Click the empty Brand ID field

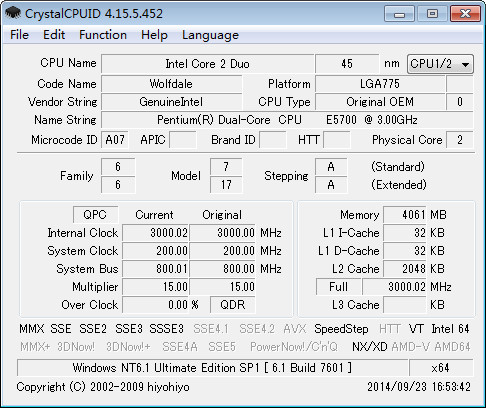(273, 140)
